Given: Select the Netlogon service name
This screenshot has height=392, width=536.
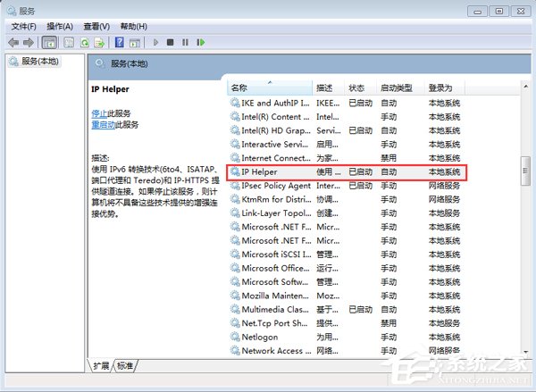Looking at the screenshot, I should click(x=259, y=337).
